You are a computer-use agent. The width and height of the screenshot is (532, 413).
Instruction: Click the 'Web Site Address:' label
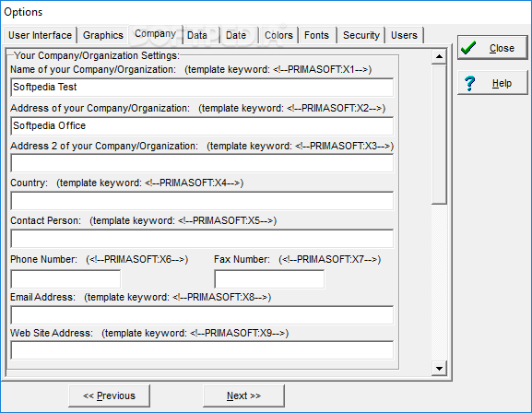52,333
